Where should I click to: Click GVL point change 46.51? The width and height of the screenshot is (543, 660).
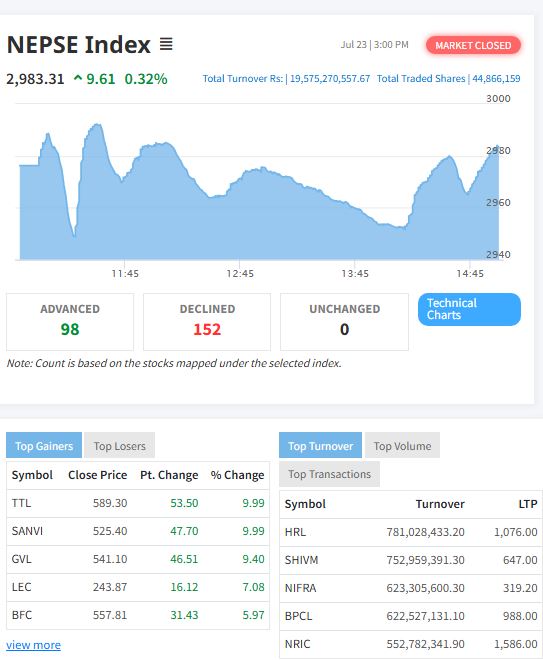click(184, 559)
